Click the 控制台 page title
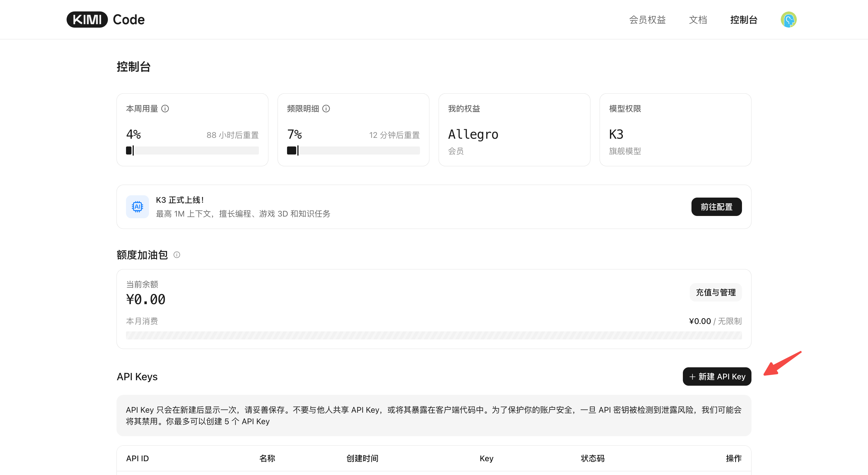This screenshot has height=475, width=868. point(133,66)
